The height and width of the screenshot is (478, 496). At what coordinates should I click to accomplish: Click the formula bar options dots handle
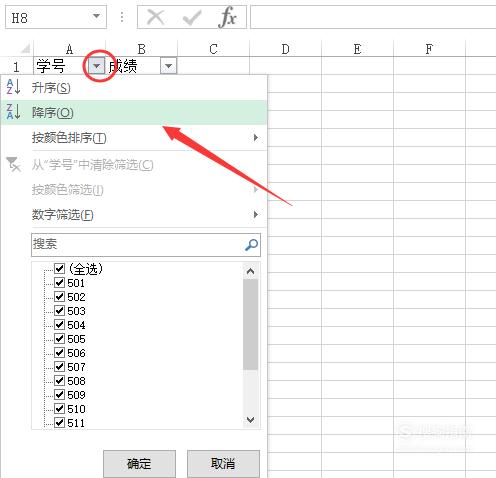pyautogui.click(x=122, y=17)
